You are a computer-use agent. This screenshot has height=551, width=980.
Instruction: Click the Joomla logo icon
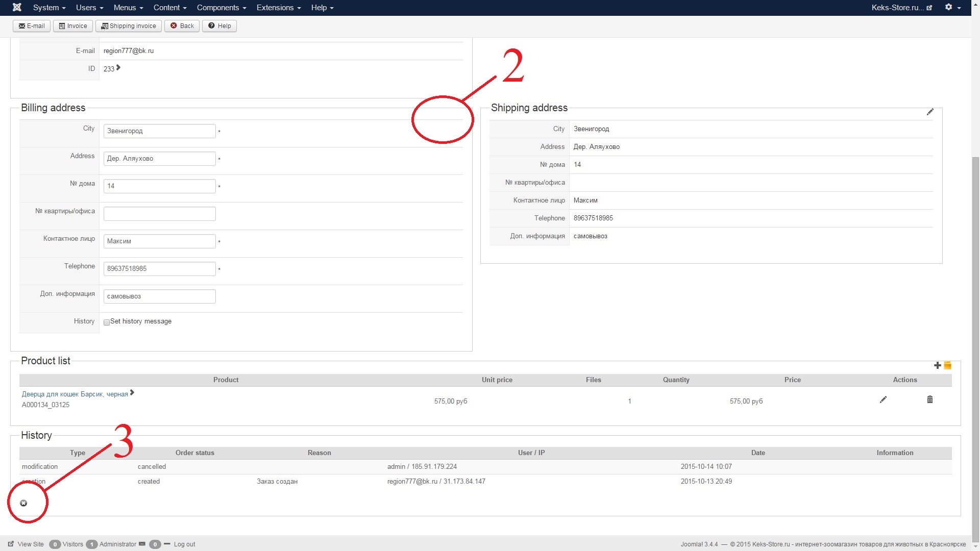click(17, 8)
